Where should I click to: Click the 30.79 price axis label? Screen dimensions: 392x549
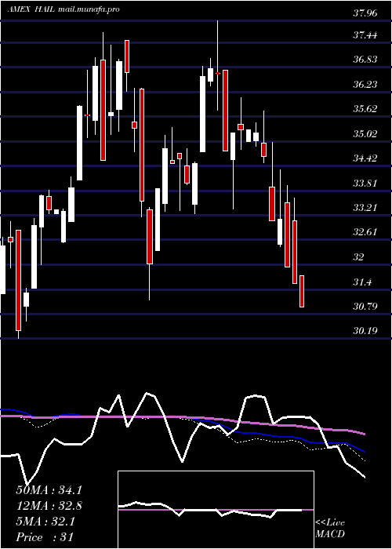pyautogui.click(x=365, y=307)
